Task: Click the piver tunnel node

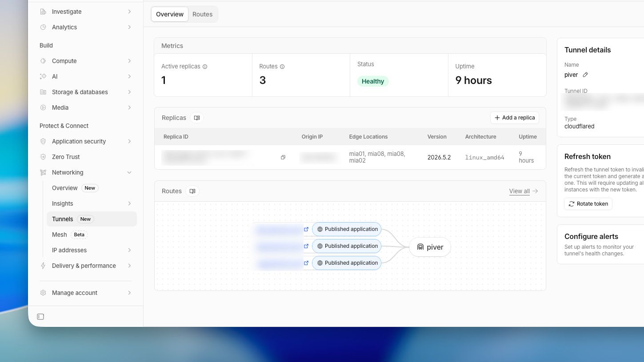Action: point(430,247)
